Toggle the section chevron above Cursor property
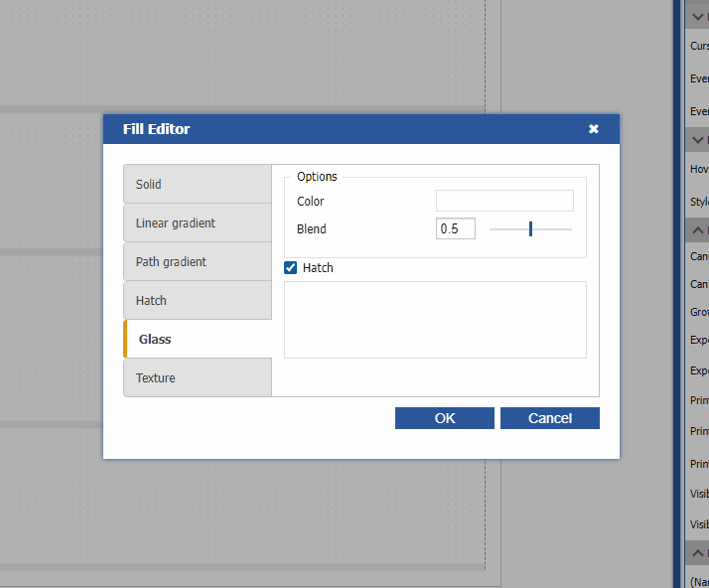Screen dimensions: 709x588 point(698,16)
